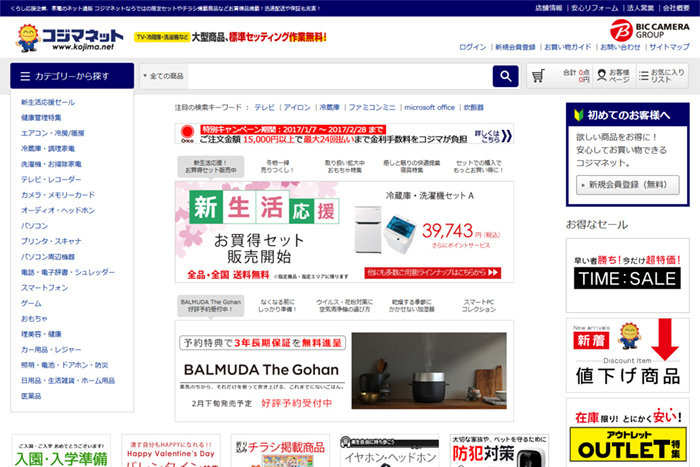700x467 pixels.
Task: Open the お買い物ガイド link
Action: pyautogui.click(x=567, y=47)
